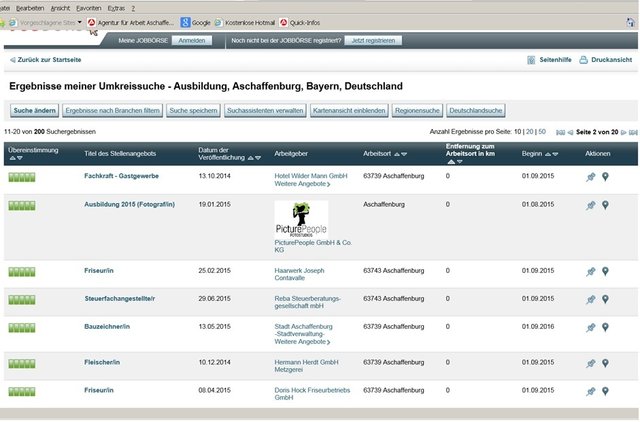Sort Entfernung zum Arbeitsort ascending

[x=451, y=162]
